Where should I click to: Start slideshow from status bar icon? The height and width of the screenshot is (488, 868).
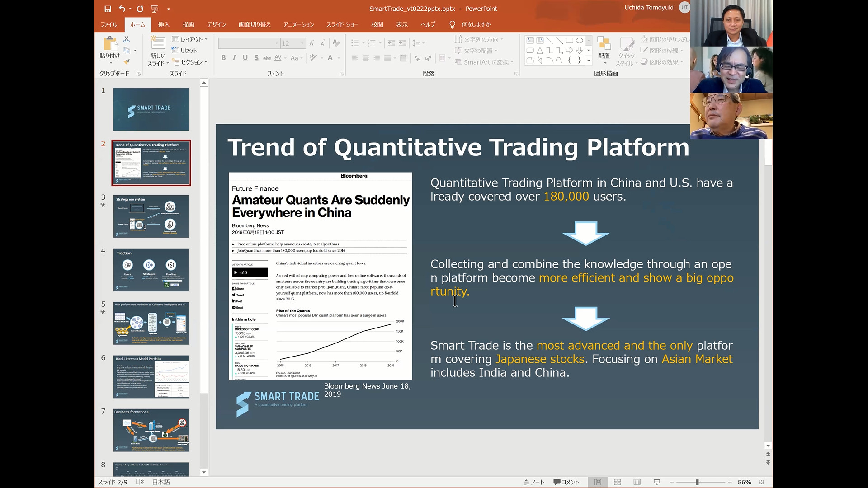(x=657, y=482)
